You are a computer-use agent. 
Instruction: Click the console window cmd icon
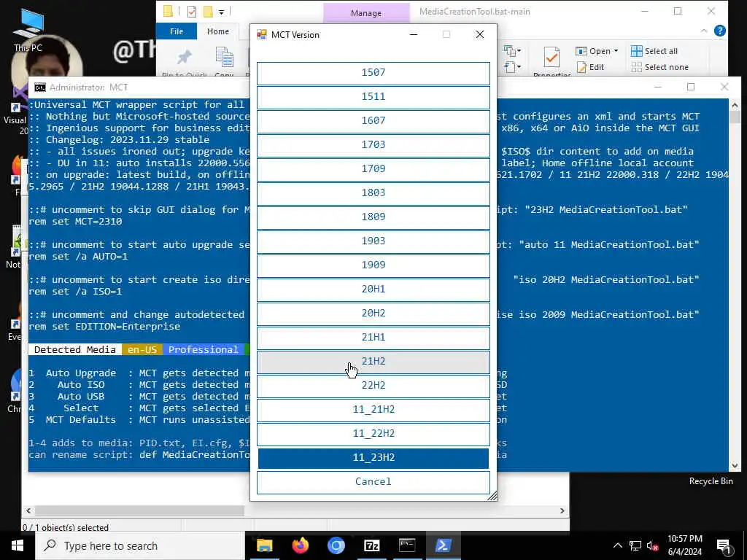[40, 87]
